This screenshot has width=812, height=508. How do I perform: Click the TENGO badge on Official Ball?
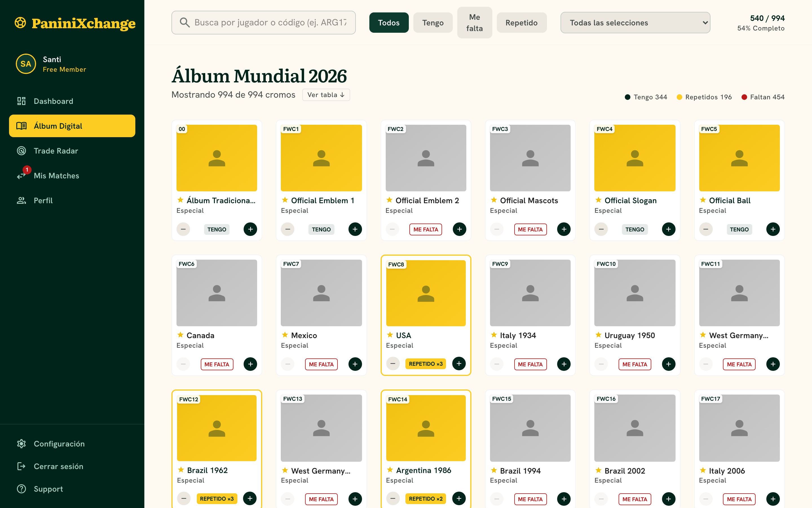point(739,229)
